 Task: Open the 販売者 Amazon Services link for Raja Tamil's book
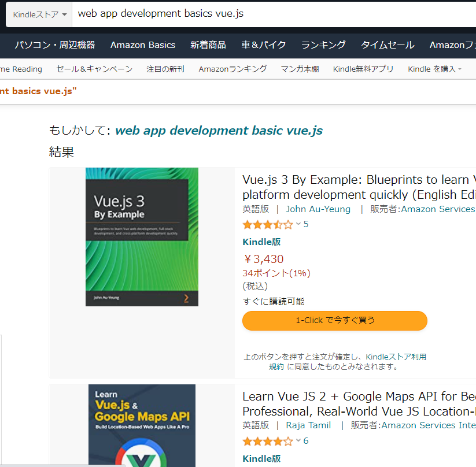(x=429, y=425)
